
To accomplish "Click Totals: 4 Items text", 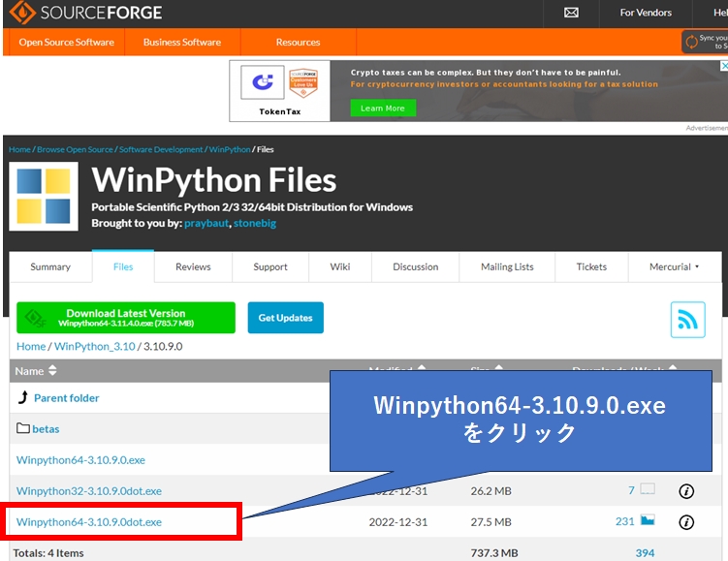I will tap(48, 553).
